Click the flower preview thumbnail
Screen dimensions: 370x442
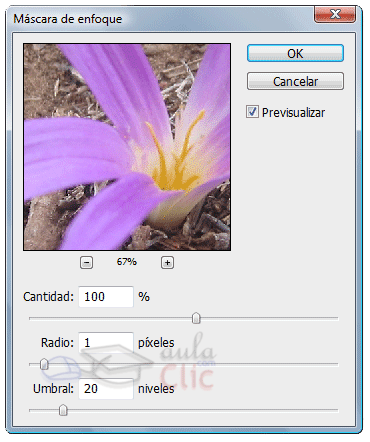click(127, 147)
